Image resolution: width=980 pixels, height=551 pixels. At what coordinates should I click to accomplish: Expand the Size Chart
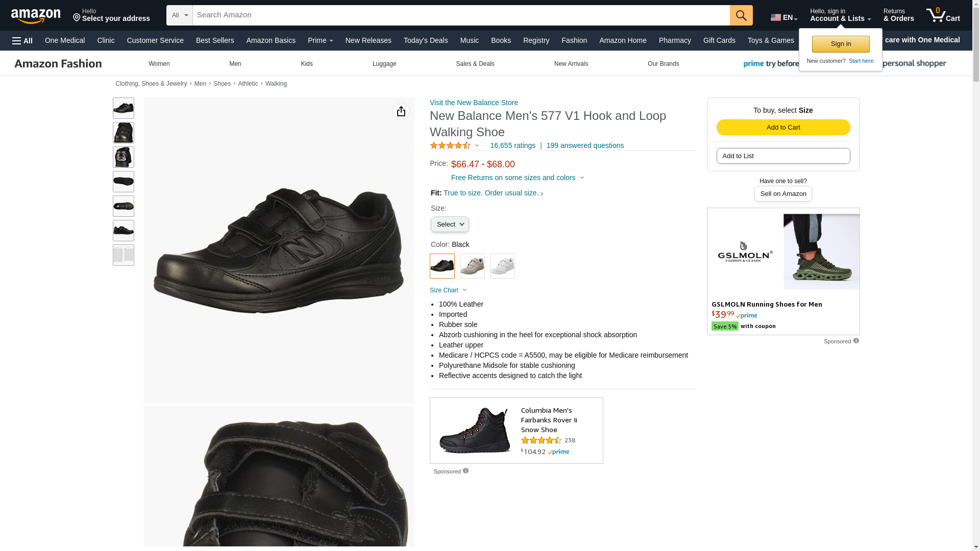click(448, 290)
